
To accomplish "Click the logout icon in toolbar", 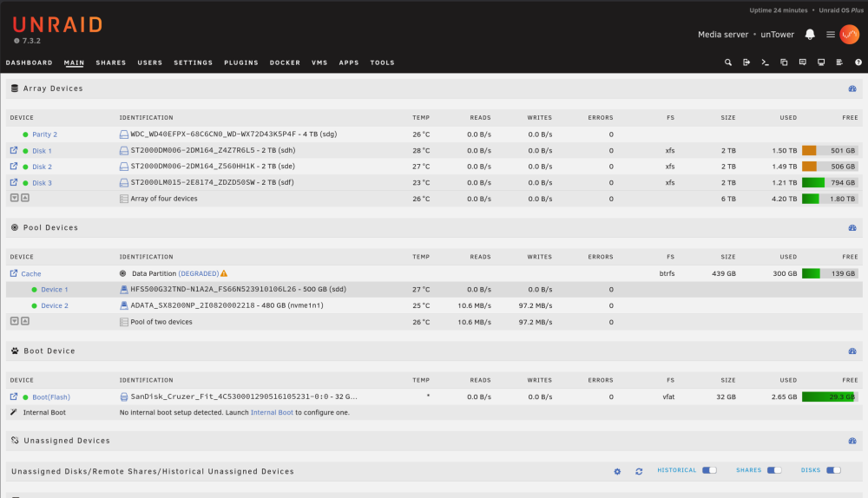I will [746, 62].
